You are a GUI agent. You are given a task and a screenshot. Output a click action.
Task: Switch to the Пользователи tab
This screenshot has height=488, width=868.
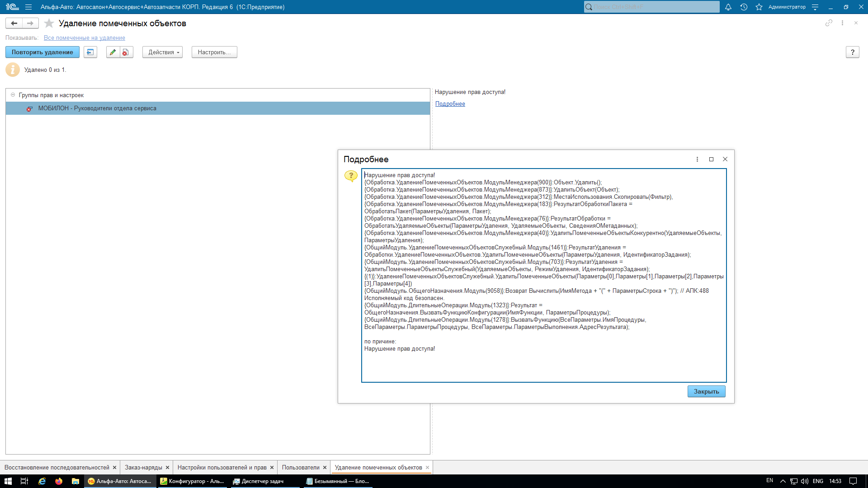click(x=301, y=468)
